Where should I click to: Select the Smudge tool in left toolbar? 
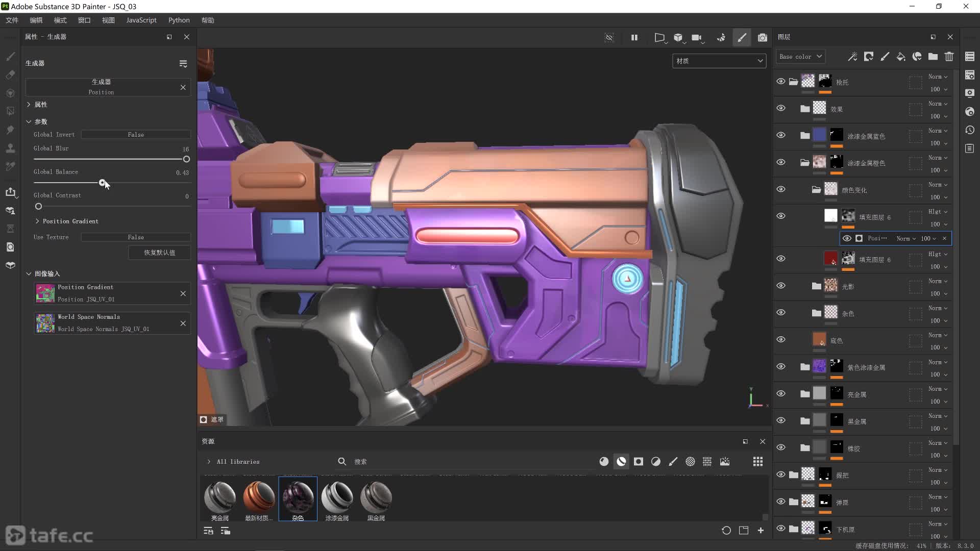click(x=10, y=130)
